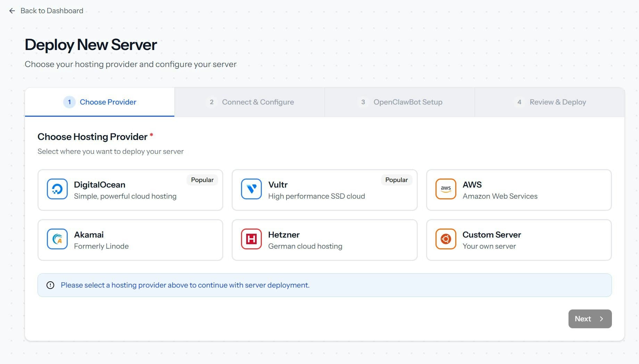Click the DigitalOcean provider logo icon
The height and width of the screenshot is (364, 639).
(57, 189)
